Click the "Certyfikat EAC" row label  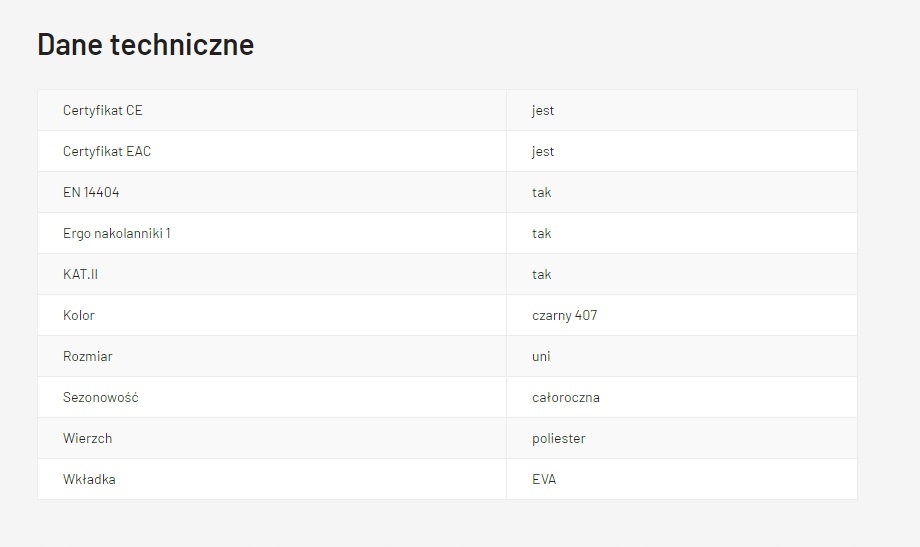pos(107,151)
